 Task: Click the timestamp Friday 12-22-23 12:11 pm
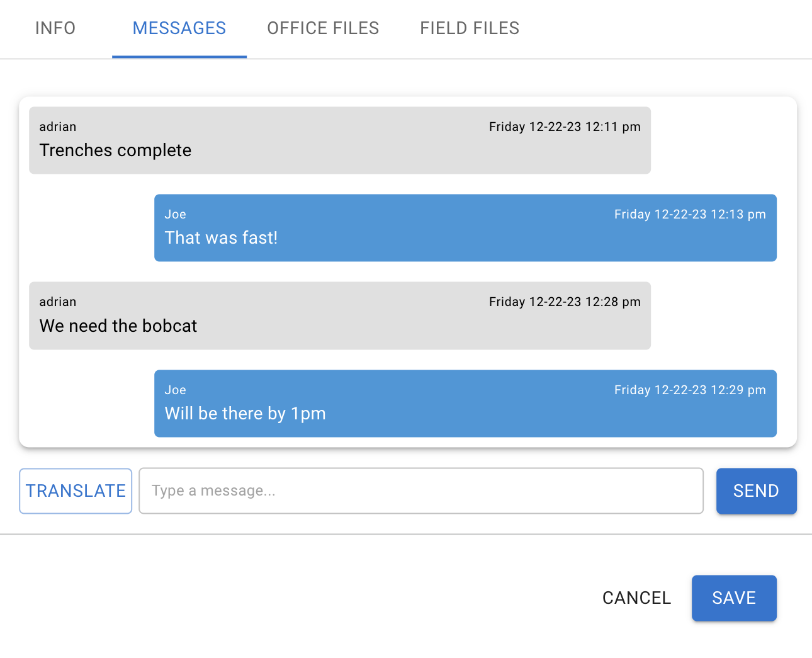(565, 127)
